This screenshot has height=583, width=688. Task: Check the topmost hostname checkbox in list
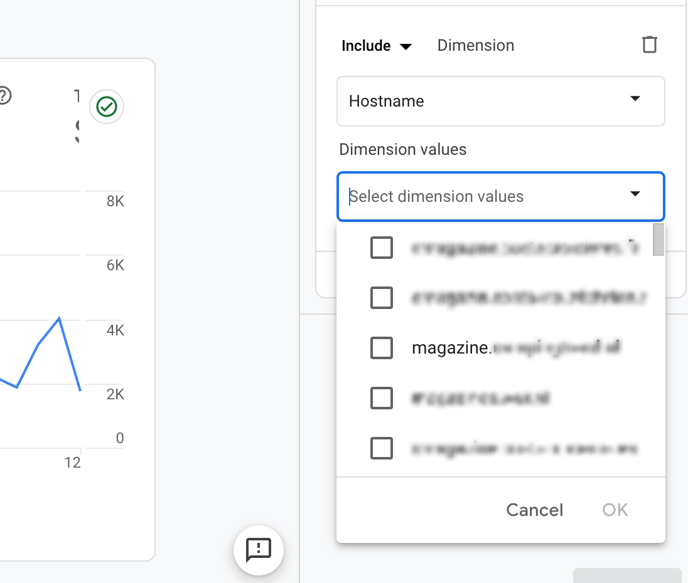coord(381,247)
